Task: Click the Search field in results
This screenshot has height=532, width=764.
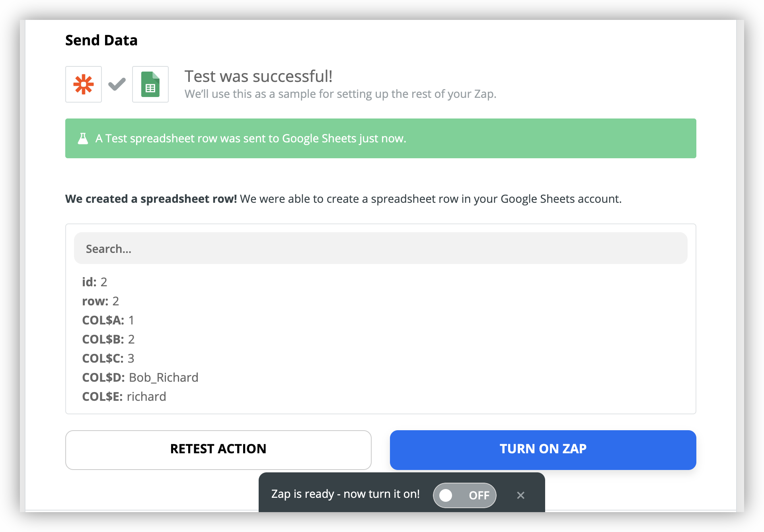Action: click(x=380, y=249)
